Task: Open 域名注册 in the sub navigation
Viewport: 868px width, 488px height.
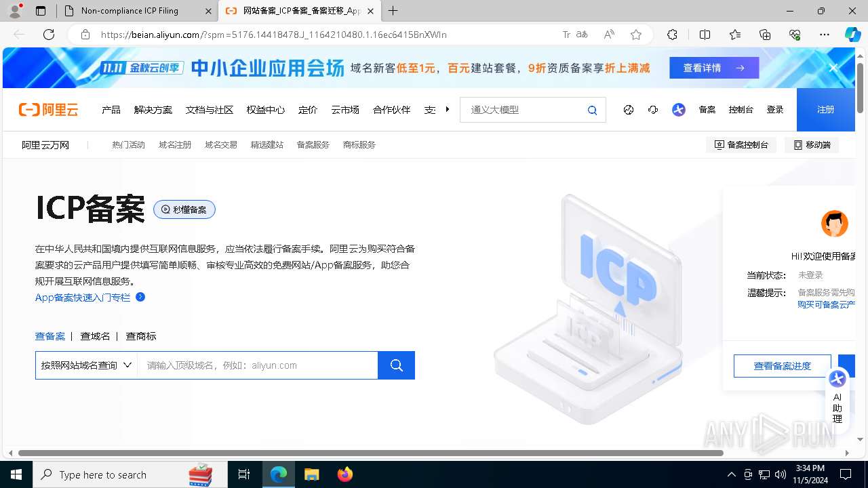Action: click(175, 145)
